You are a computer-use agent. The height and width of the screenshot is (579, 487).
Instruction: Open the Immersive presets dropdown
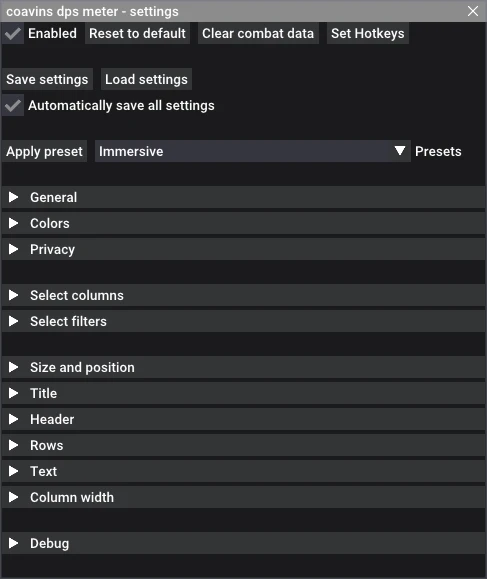[x=253, y=151]
